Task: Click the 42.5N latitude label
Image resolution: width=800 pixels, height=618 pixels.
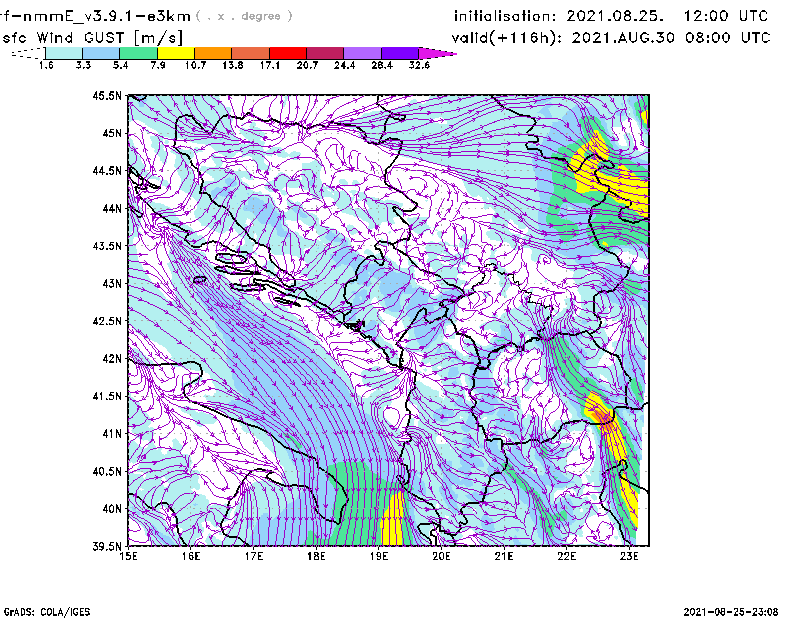Action: (x=107, y=321)
